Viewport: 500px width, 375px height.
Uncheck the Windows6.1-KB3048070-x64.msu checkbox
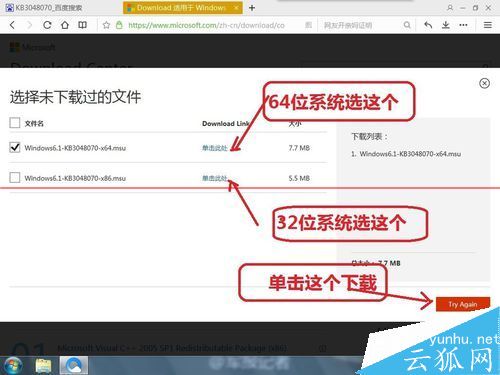(x=15, y=147)
